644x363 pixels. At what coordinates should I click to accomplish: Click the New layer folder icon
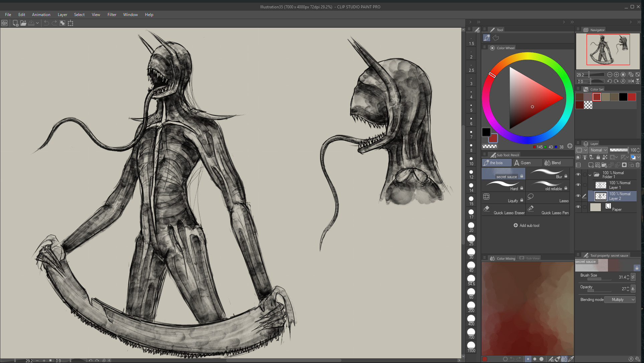[x=604, y=165]
